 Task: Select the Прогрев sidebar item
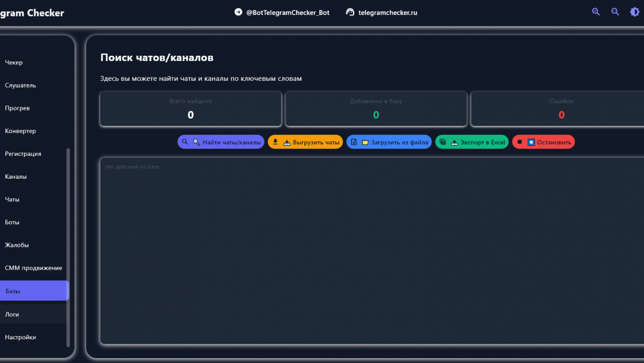17,108
